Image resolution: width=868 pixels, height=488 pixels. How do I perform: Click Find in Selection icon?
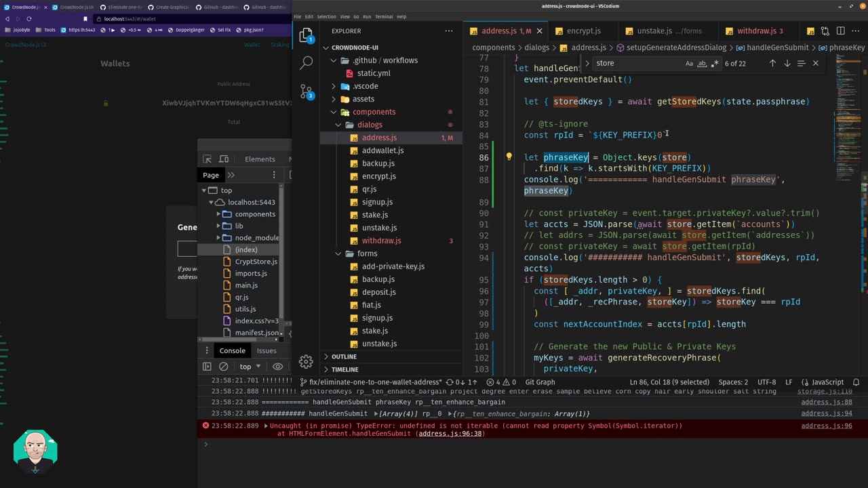tap(801, 63)
